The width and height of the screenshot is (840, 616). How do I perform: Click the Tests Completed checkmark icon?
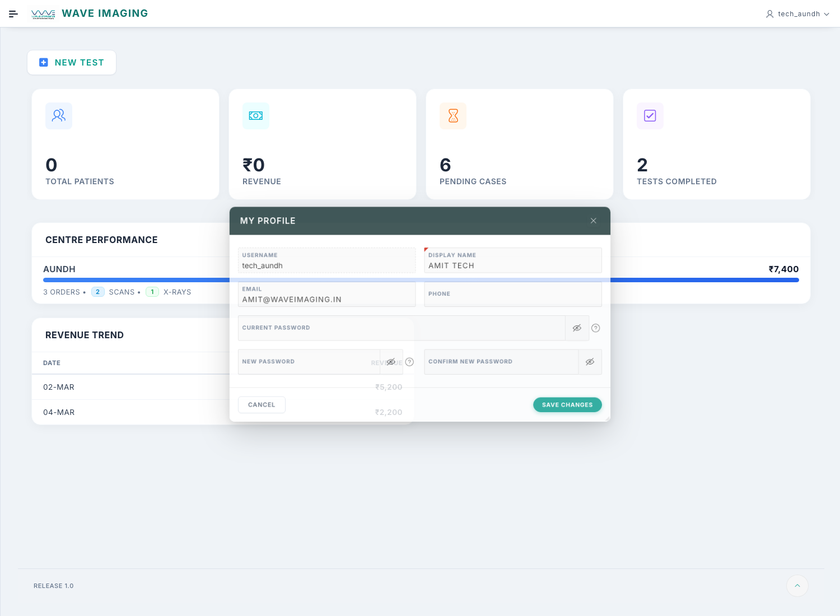click(650, 116)
